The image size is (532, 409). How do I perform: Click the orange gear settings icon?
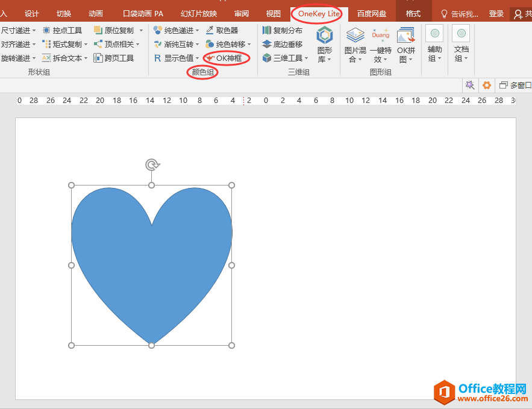click(487, 86)
